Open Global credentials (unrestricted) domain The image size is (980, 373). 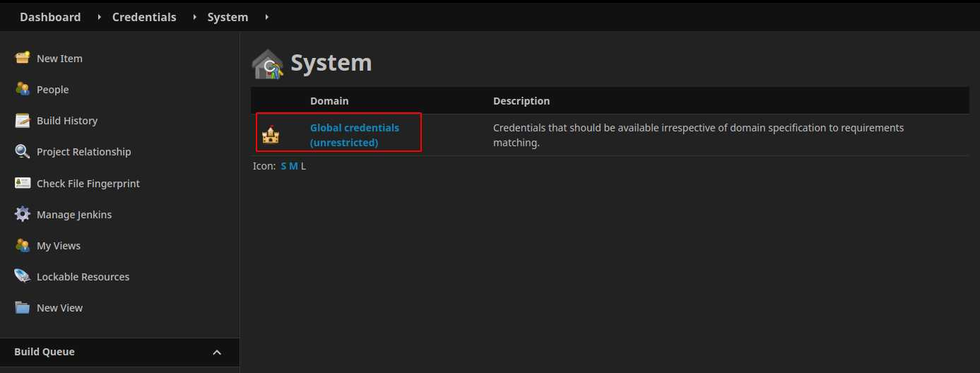(x=355, y=135)
